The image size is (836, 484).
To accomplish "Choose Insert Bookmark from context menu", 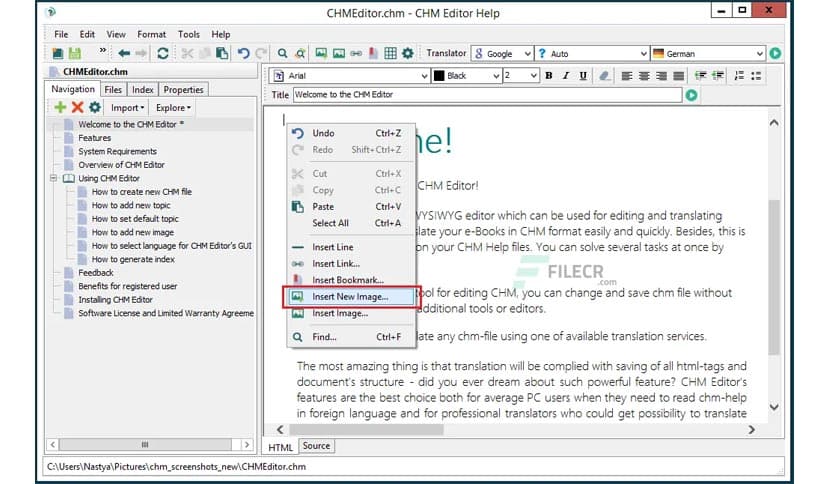I will coord(351,280).
